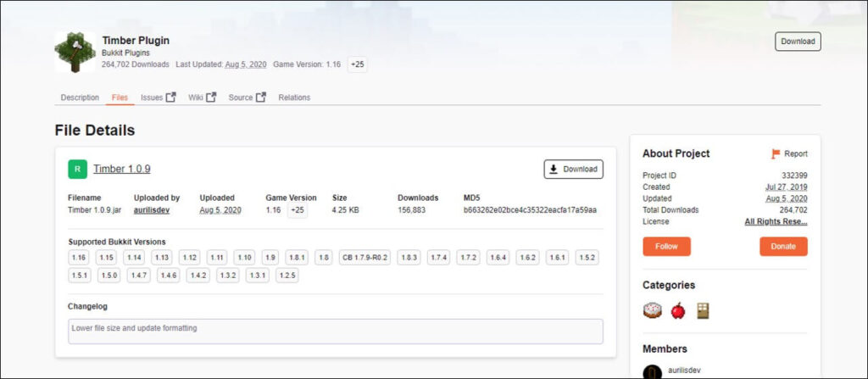
Task: Expand the +25 game versions in header
Action: pyautogui.click(x=358, y=64)
